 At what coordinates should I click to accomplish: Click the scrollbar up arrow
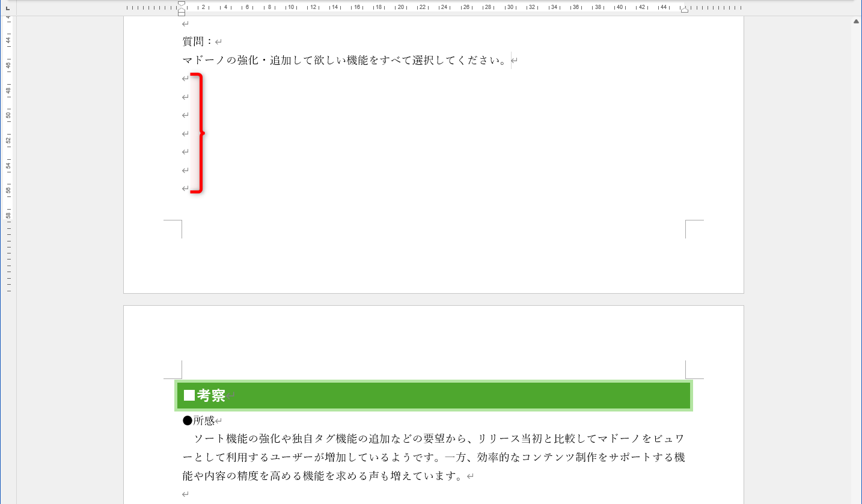(856, 20)
